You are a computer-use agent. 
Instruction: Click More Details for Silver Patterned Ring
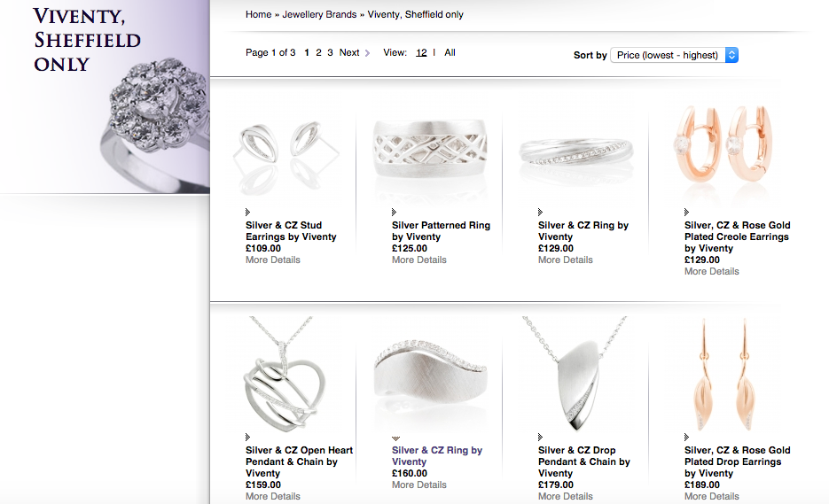[419, 260]
